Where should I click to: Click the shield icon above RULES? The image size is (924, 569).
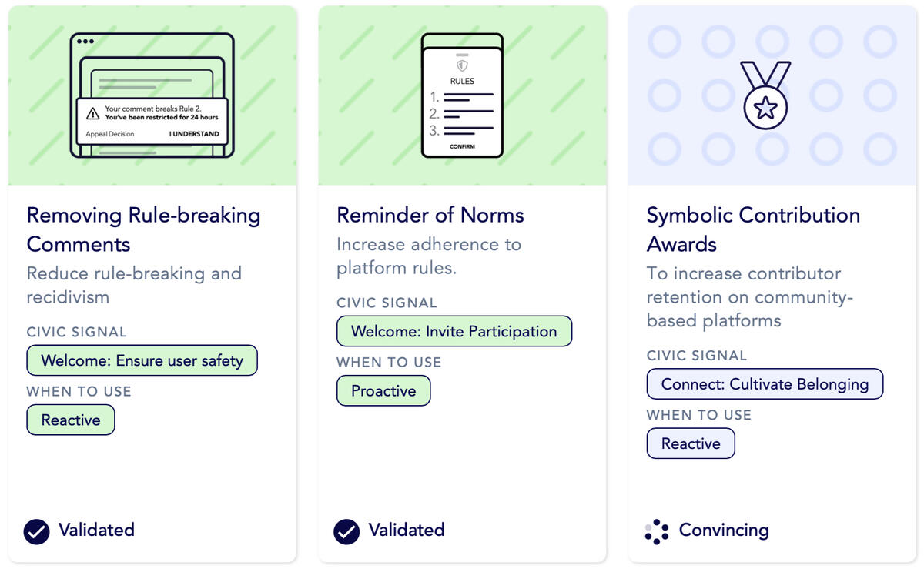point(462,66)
